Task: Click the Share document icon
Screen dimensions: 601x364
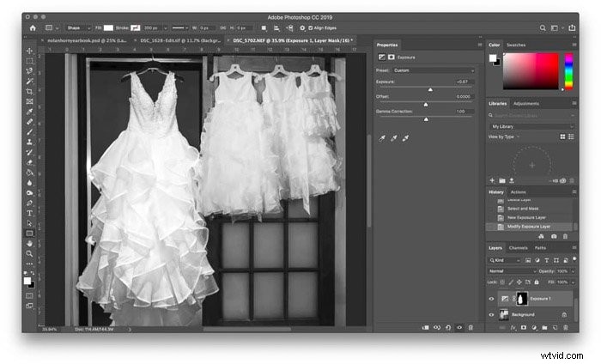Action: [x=572, y=28]
